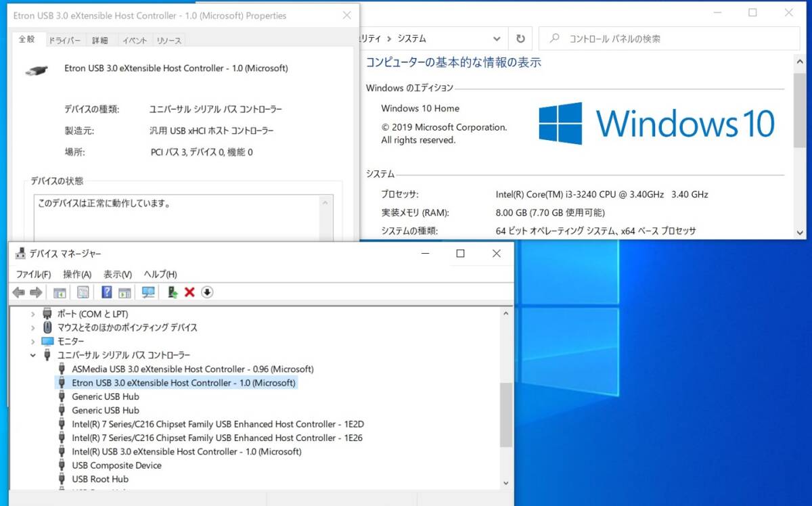Image resolution: width=812 pixels, height=506 pixels.
Task: Click the magnifier icon in Control Panel search
Action: pyautogui.click(x=555, y=39)
